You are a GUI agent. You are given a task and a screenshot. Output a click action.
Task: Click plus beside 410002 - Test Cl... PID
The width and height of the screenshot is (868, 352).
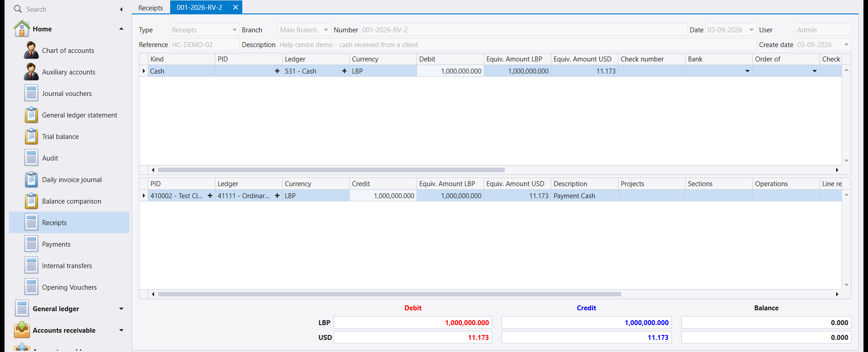tap(210, 196)
